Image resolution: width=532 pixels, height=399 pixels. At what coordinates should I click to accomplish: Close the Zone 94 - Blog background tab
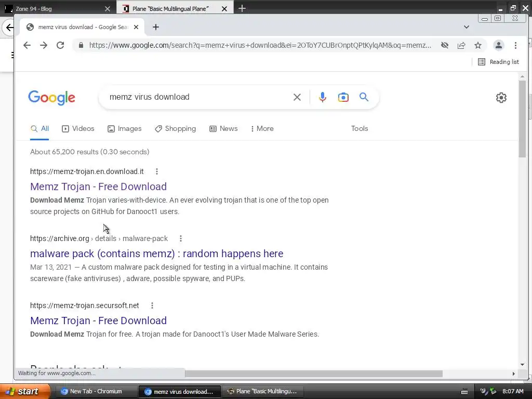[x=107, y=9]
